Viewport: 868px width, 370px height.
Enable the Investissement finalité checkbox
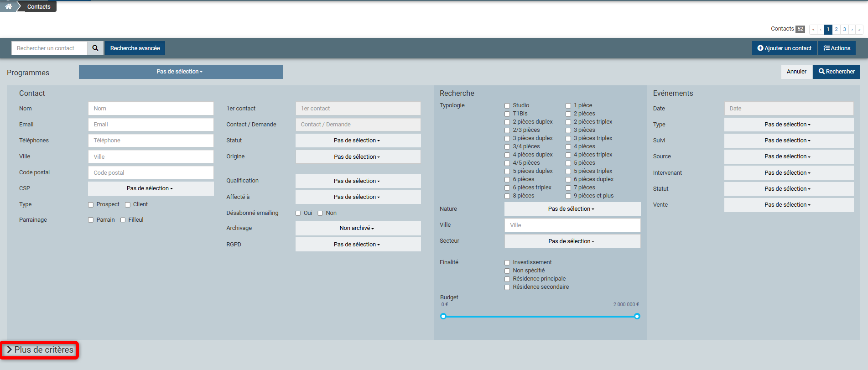click(507, 263)
